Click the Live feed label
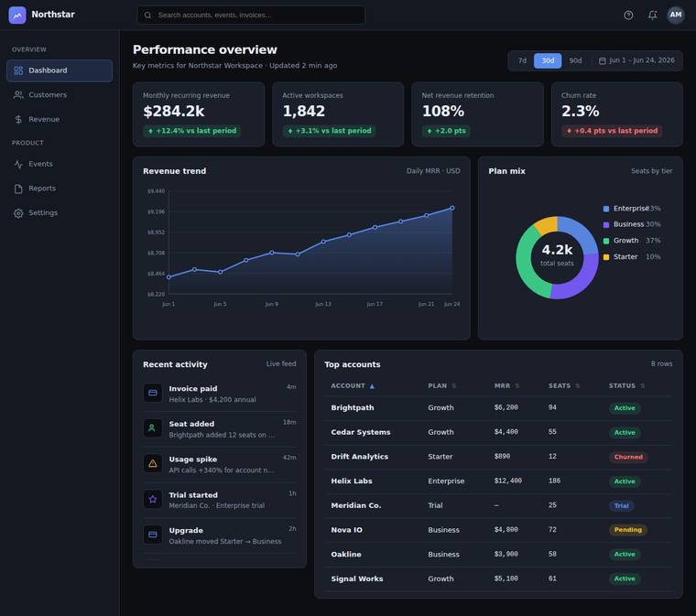The image size is (696, 616). (281, 364)
